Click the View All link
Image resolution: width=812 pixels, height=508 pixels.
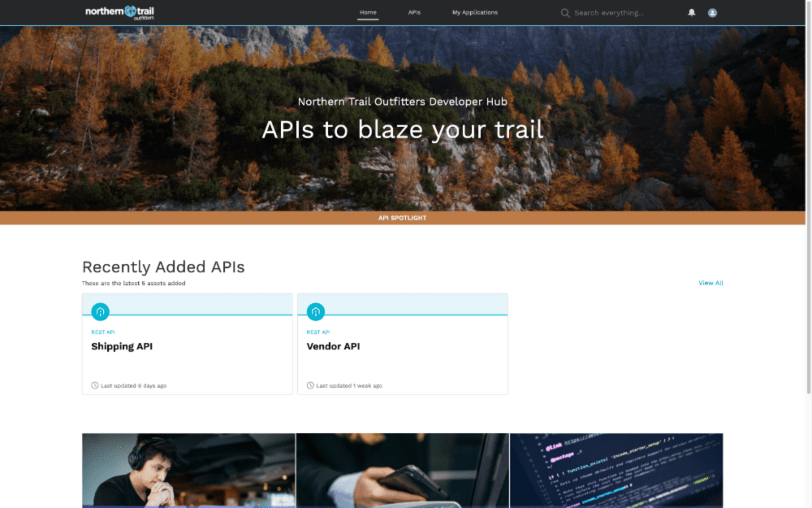[710, 283]
